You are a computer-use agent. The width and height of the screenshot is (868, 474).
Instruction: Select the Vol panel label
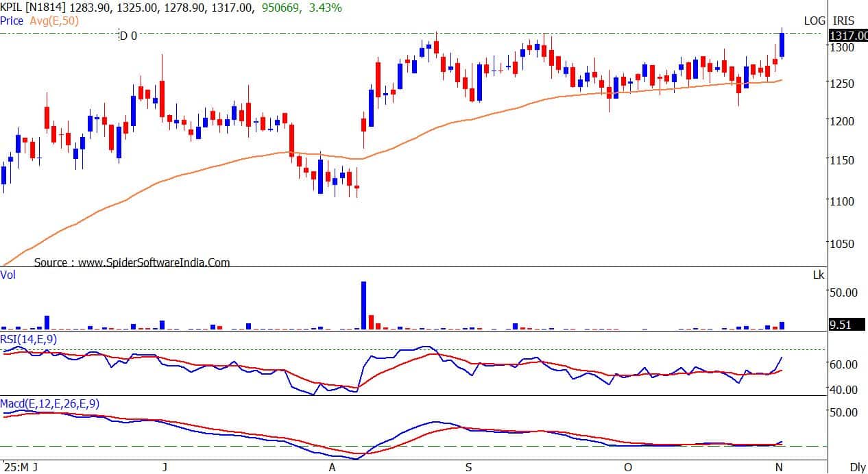coord(8,274)
